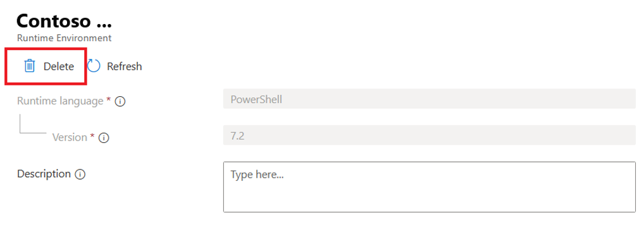Click the red asterisk beside Version
Viewport: 644px width, 229px height.
coord(92,136)
